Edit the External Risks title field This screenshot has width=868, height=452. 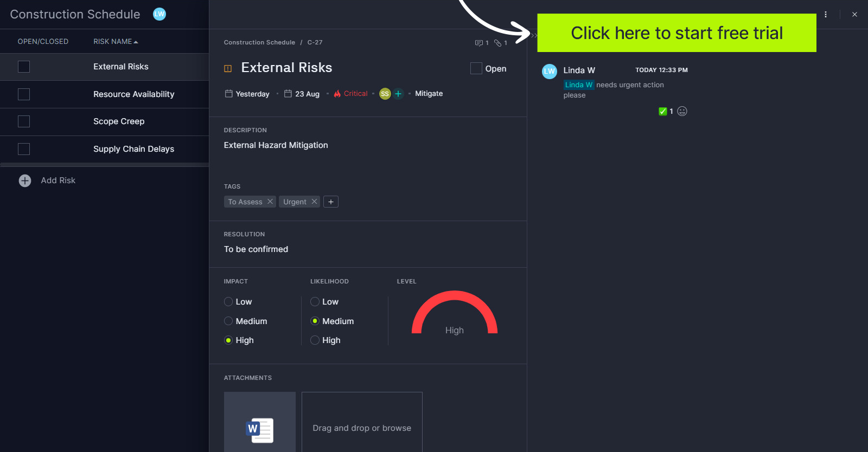click(286, 68)
